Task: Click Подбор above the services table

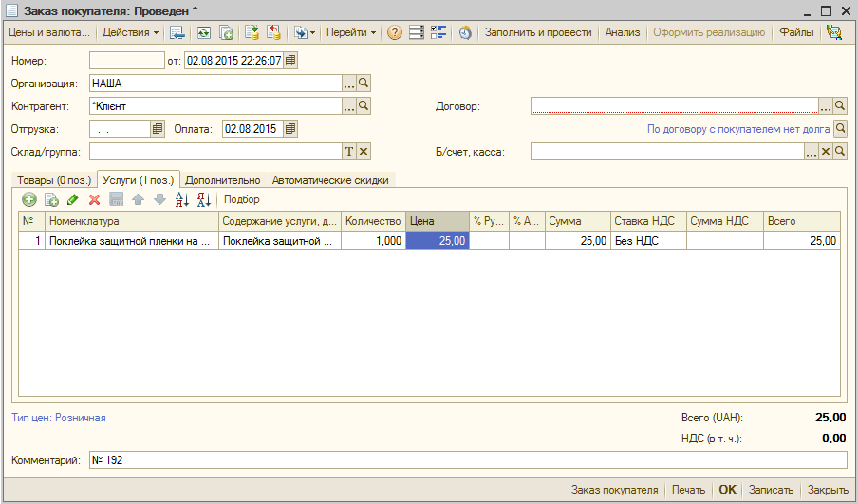Action: (241, 199)
